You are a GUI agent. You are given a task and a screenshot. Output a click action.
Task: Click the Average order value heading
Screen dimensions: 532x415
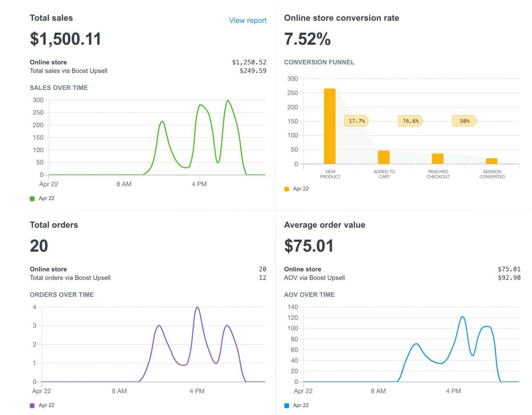tap(325, 225)
